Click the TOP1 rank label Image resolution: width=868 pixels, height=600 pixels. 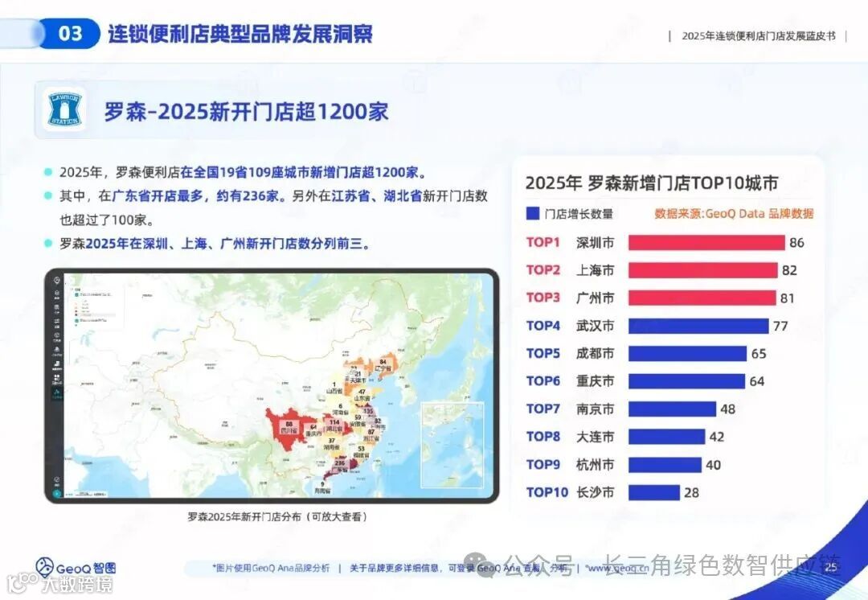tap(543, 242)
